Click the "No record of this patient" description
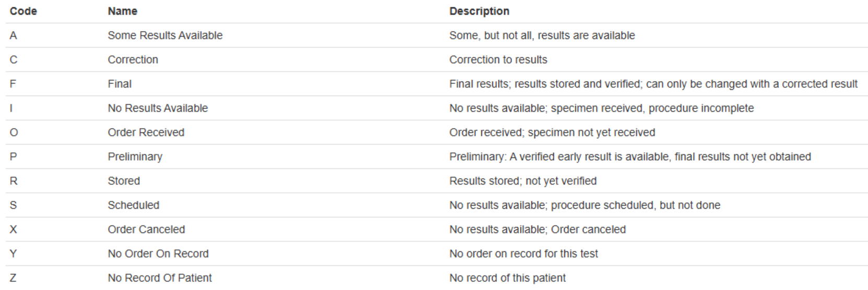This screenshot has width=868, height=290. (x=507, y=278)
